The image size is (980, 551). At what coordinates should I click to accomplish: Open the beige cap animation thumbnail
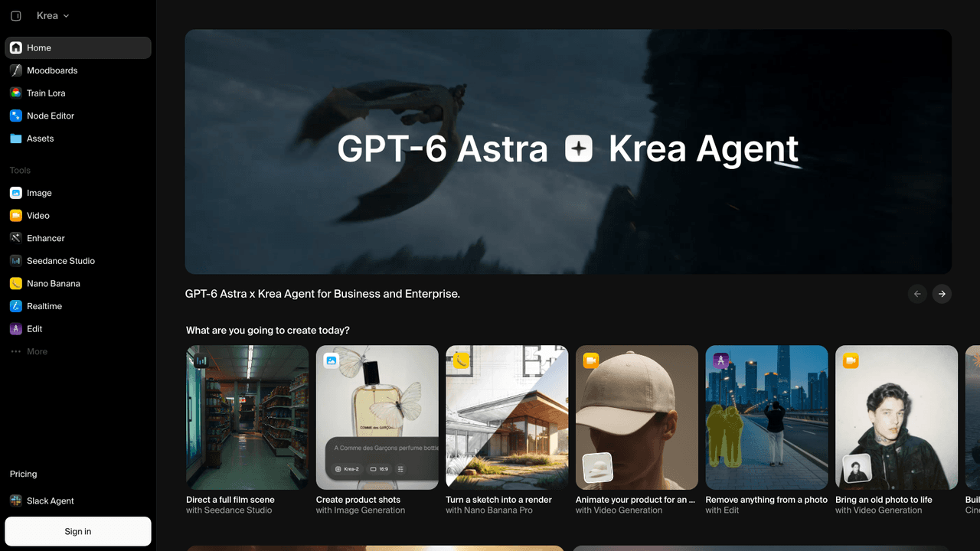point(637,417)
